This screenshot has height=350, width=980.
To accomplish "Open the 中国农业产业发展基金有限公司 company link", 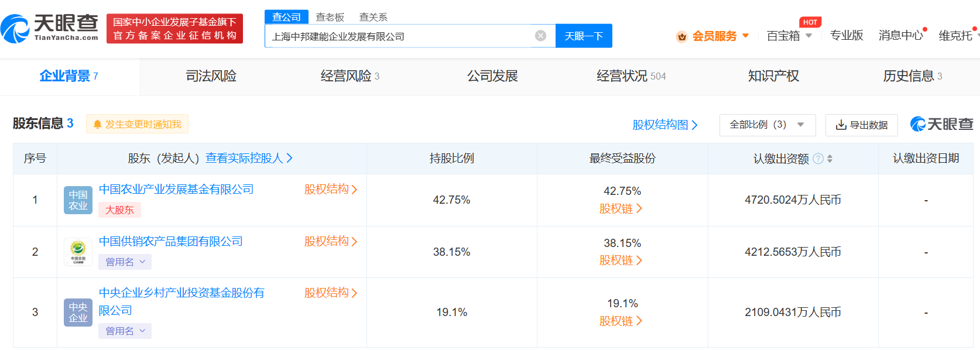I will pos(176,189).
